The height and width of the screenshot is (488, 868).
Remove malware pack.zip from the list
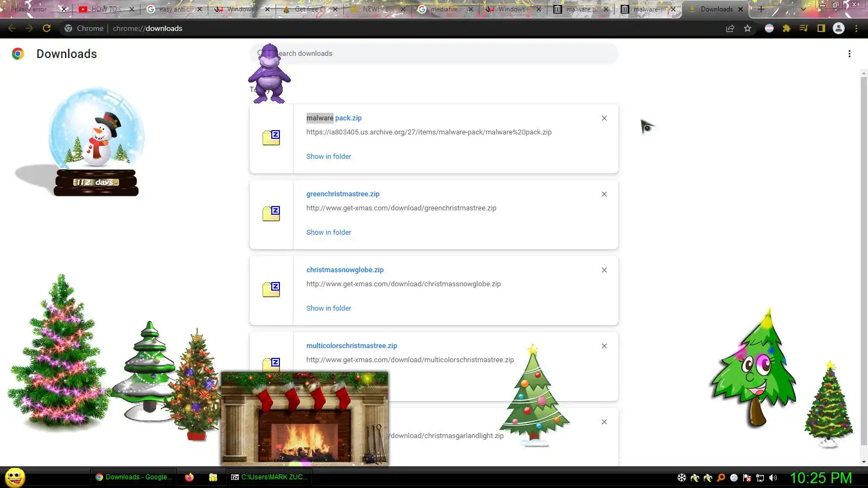(604, 118)
